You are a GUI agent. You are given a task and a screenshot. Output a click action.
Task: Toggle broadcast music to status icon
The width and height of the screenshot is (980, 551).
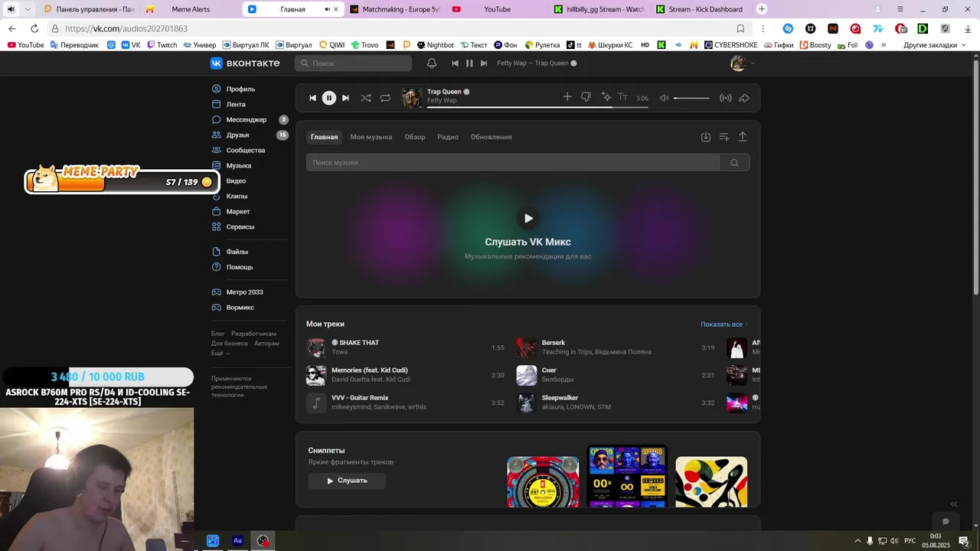[x=726, y=98]
